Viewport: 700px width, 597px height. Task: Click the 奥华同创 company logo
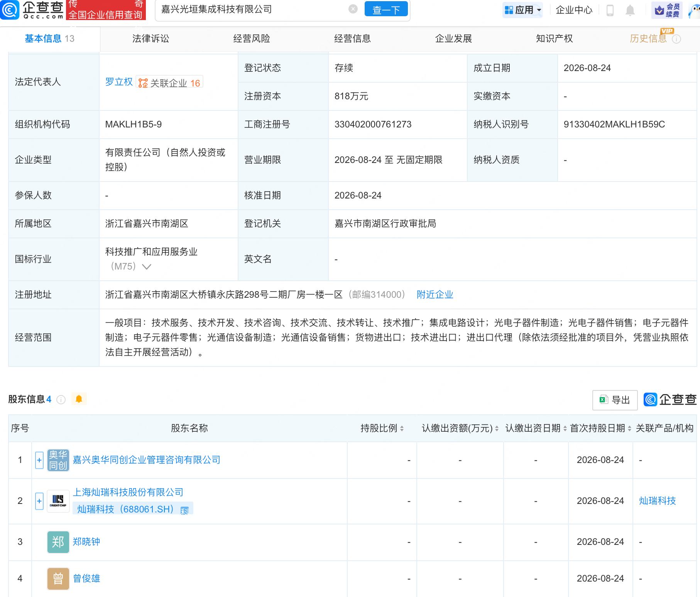point(58,460)
